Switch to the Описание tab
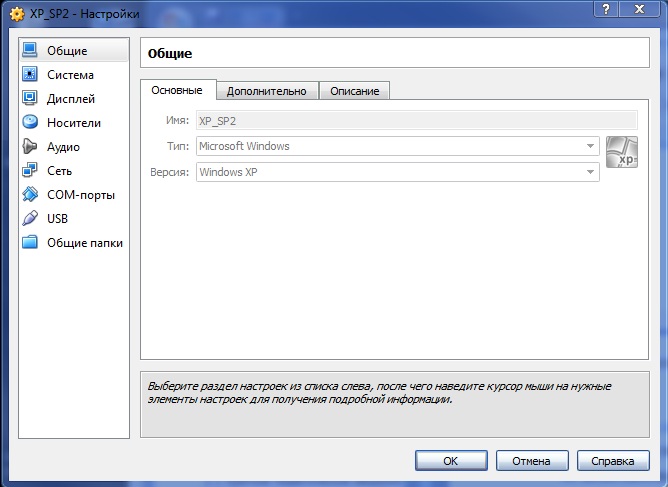 tap(354, 91)
